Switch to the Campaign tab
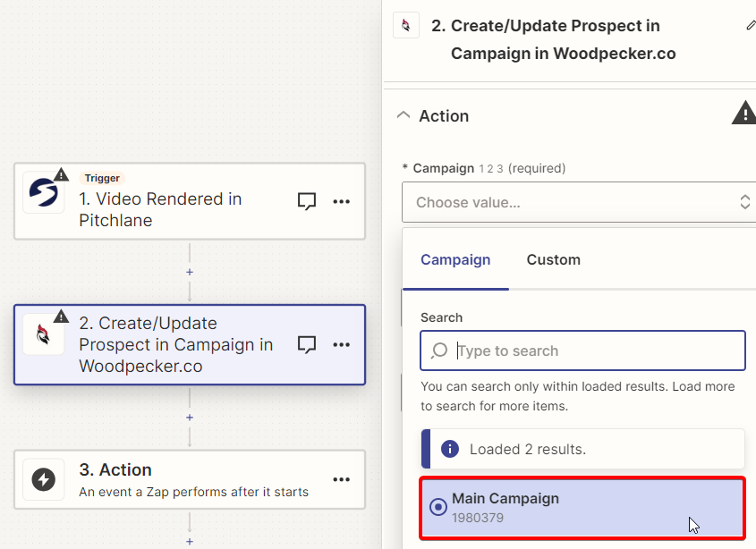Screen dimensions: 756x549 coord(455,260)
